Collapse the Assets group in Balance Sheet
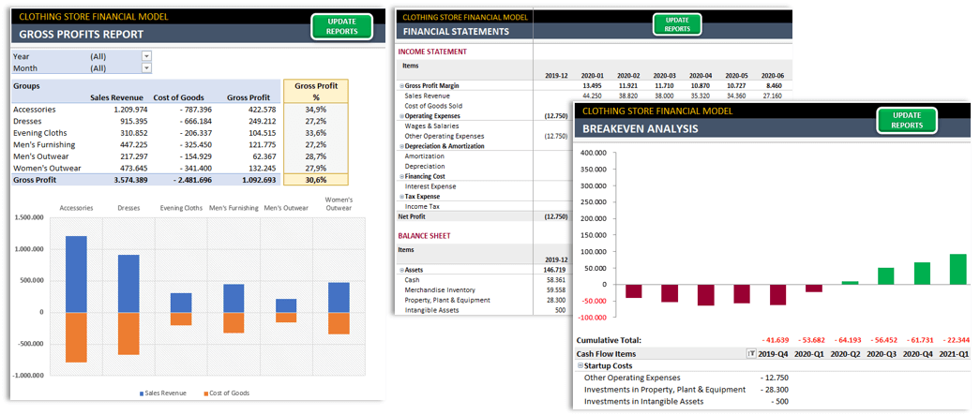 (401, 270)
